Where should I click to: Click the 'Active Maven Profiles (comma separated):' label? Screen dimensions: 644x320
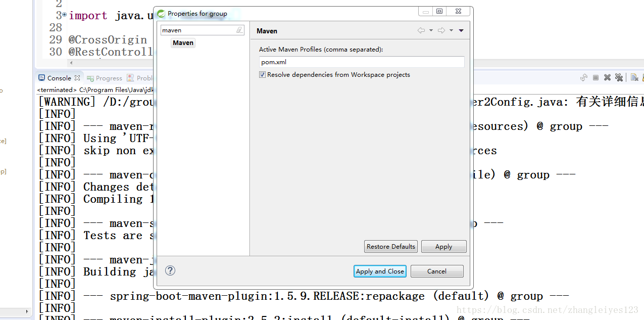point(321,50)
